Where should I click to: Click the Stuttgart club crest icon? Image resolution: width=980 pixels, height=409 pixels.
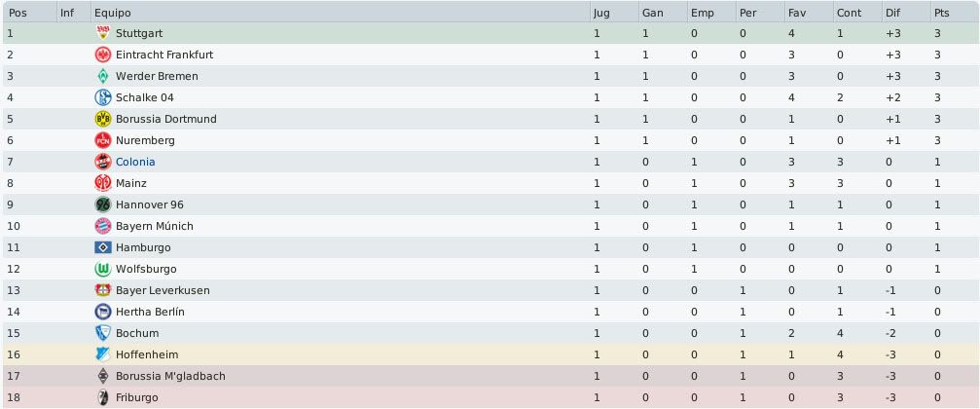pos(102,33)
